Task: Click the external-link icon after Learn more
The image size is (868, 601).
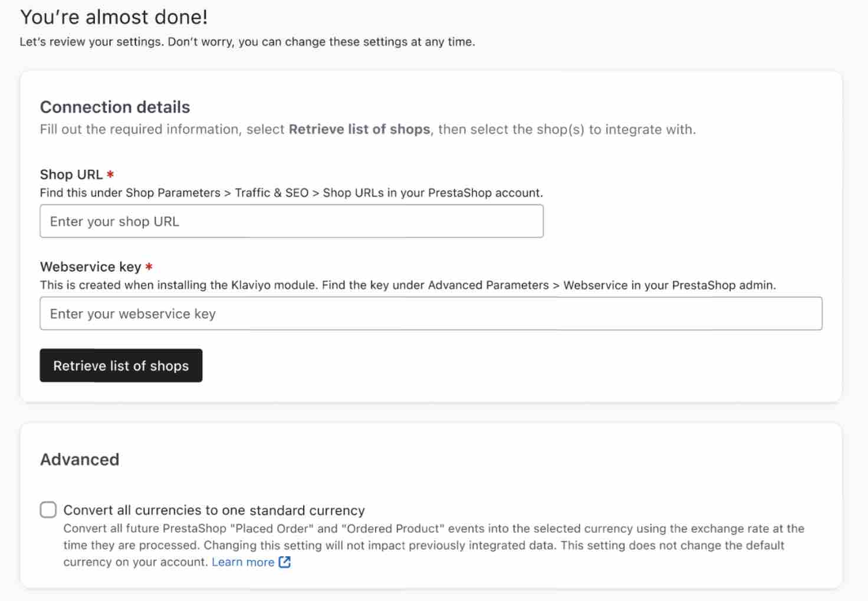Action: (x=284, y=562)
